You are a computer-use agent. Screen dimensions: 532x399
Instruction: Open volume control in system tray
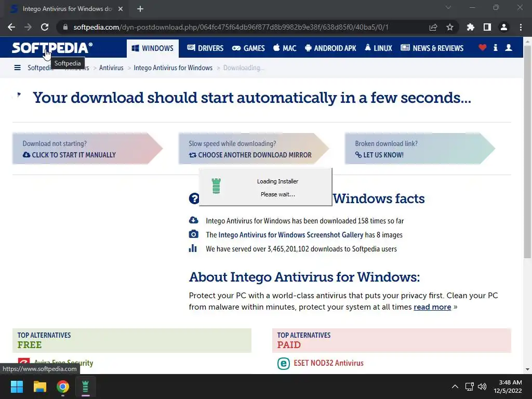(482, 387)
